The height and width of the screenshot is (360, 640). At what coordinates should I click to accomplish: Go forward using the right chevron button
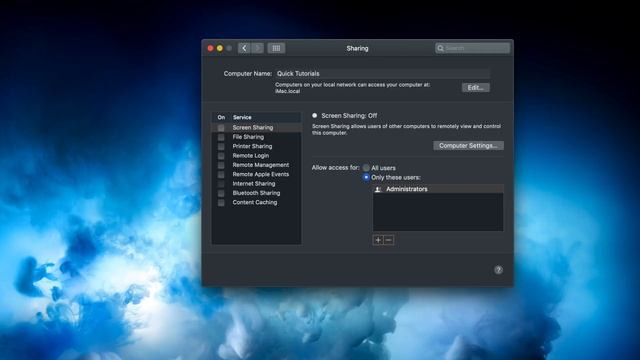click(x=257, y=48)
